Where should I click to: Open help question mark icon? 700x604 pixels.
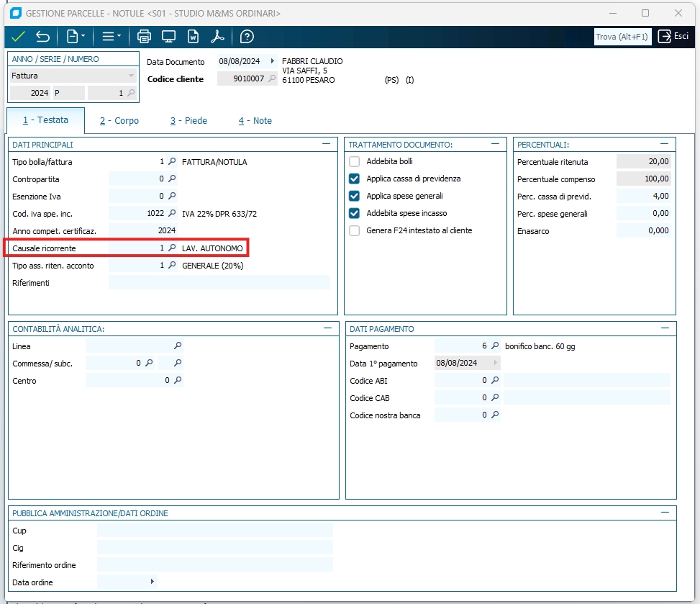[x=247, y=37]
